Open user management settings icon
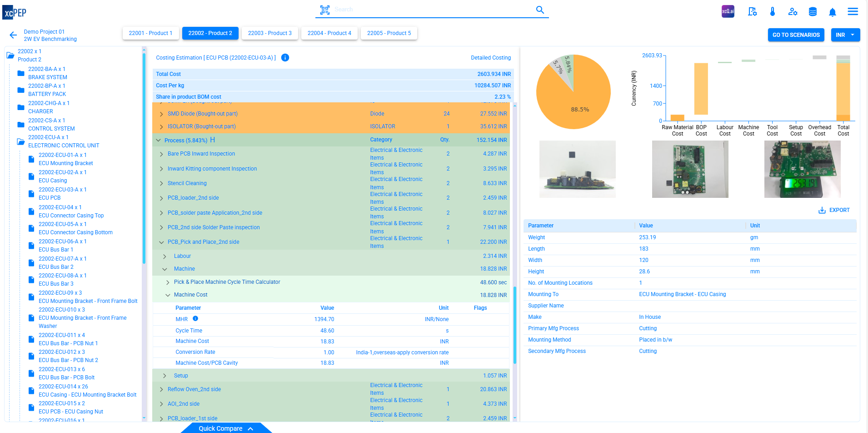This screenshot has height=433, width=868. tap(793, 12)
